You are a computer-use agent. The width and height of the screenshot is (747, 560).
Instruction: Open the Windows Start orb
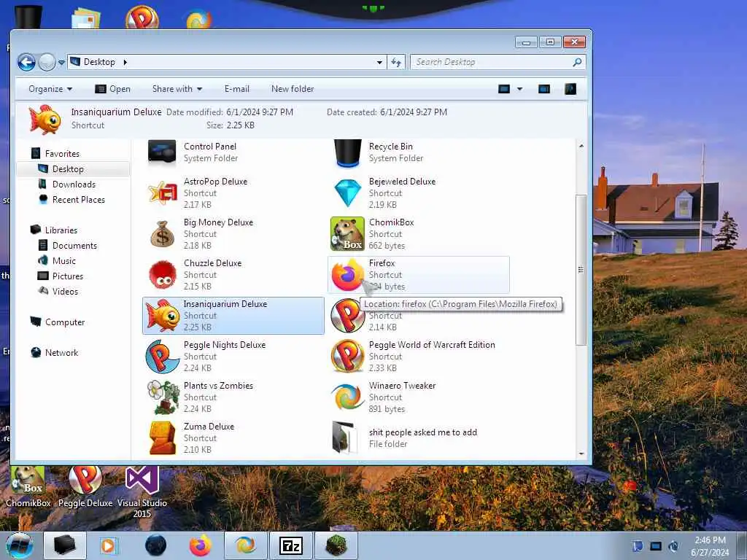[20, 545]
